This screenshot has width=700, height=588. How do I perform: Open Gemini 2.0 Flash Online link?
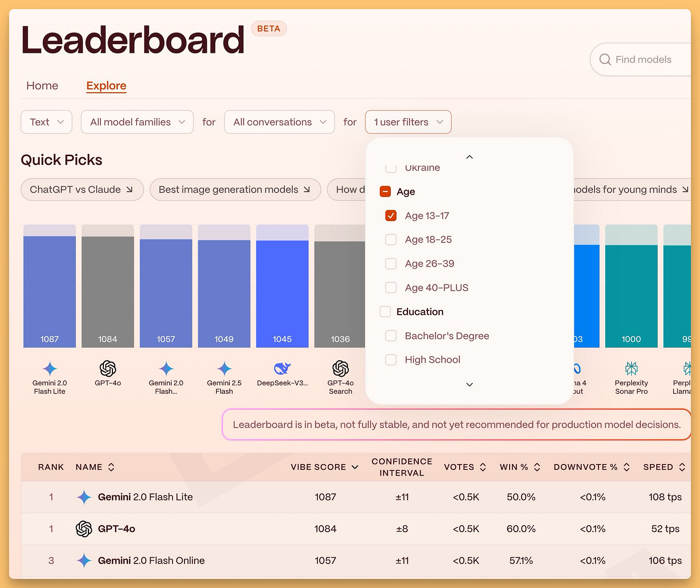tap(151, 561)
